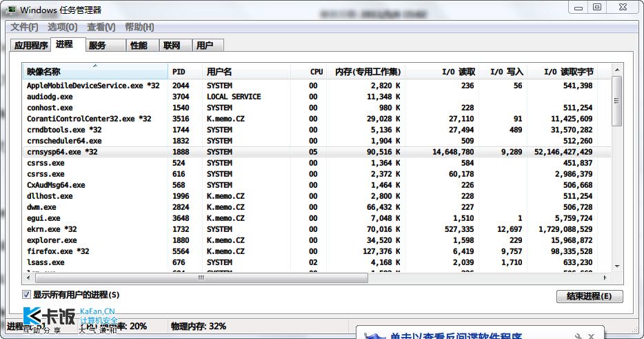Maximize the Task Manager window

[x=596, y=7]
